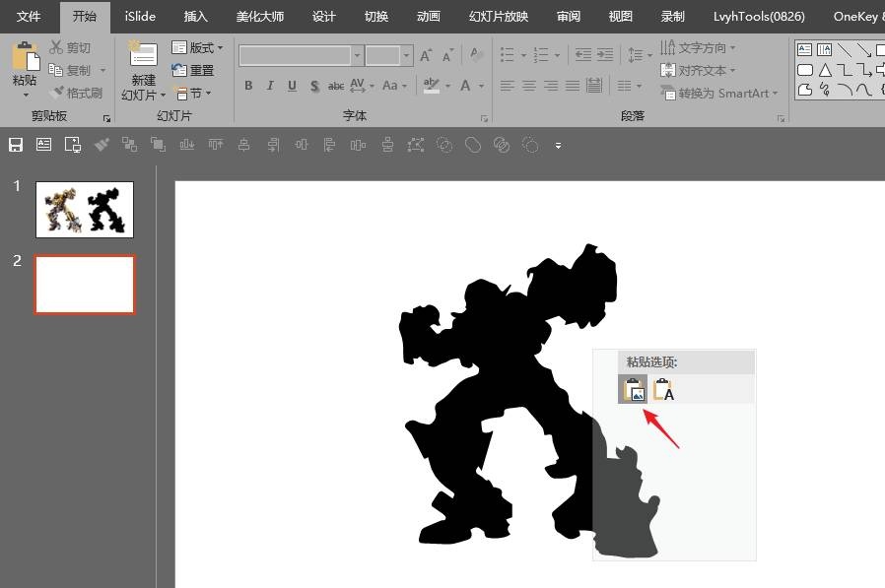The image size is (885, 588).
Task: Toggle strikethrough (abc) formatting
Action: pyautogui.click(x=336, y=86)
